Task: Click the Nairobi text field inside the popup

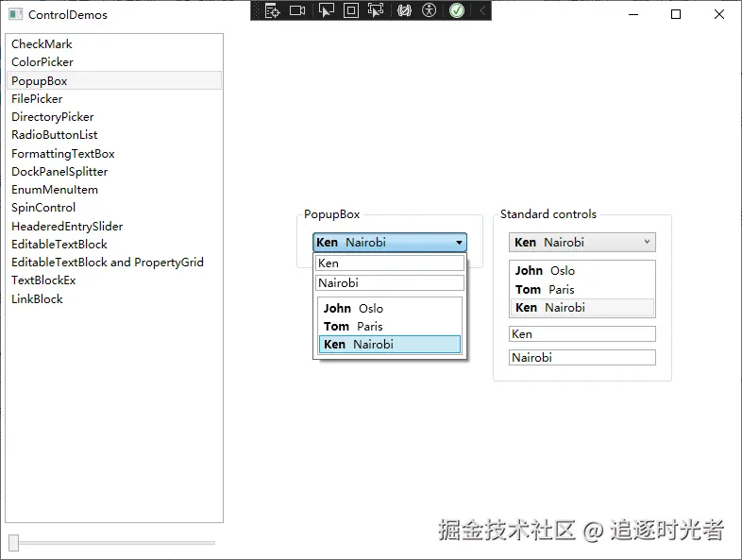Action: 389,282
